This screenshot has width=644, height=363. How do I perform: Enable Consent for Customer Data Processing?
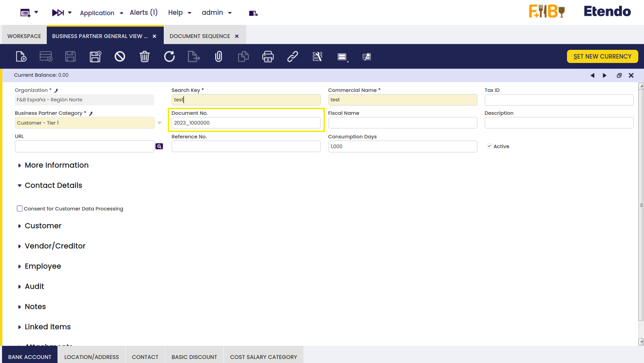pyautogui.click(x=20, y=209)
